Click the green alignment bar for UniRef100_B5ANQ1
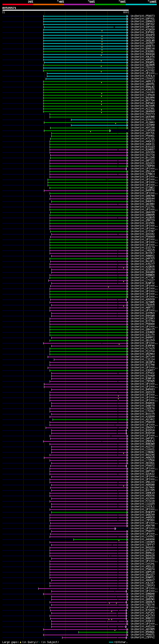 103,632
